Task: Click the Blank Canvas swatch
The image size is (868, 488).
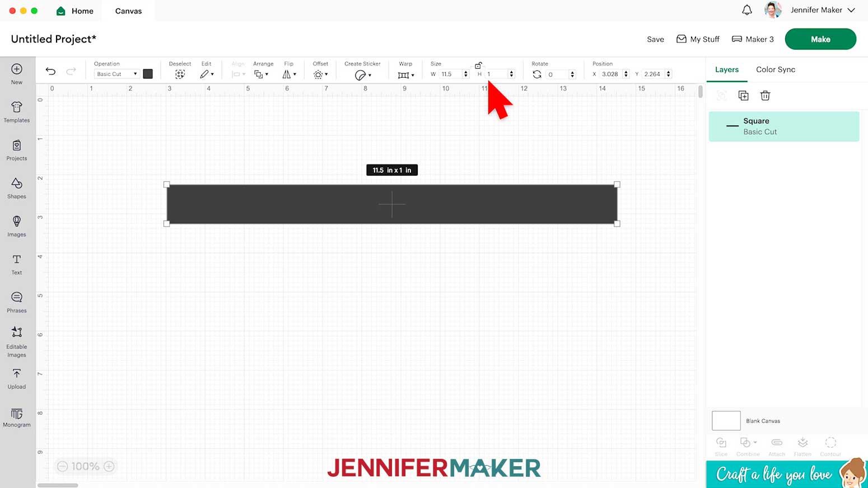Action: 726,420
